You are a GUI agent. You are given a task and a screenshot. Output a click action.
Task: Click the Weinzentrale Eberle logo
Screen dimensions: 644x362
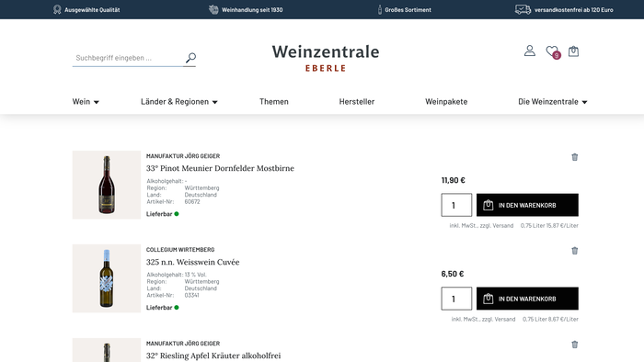pos(326,58)
